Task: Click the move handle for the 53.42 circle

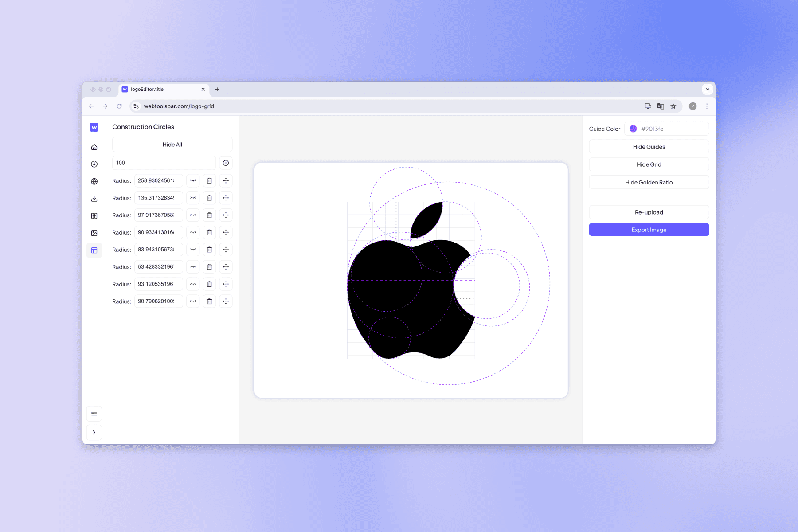Action: pyautogui.click(x=226, y=267)
